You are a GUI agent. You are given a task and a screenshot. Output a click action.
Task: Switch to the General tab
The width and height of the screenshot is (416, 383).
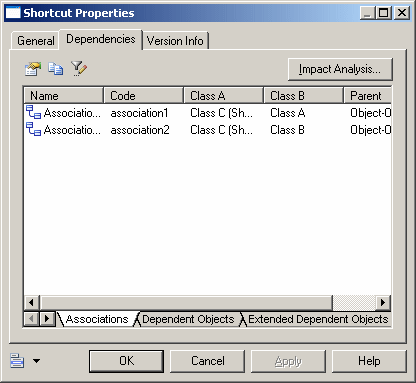(x=36, y=41)
